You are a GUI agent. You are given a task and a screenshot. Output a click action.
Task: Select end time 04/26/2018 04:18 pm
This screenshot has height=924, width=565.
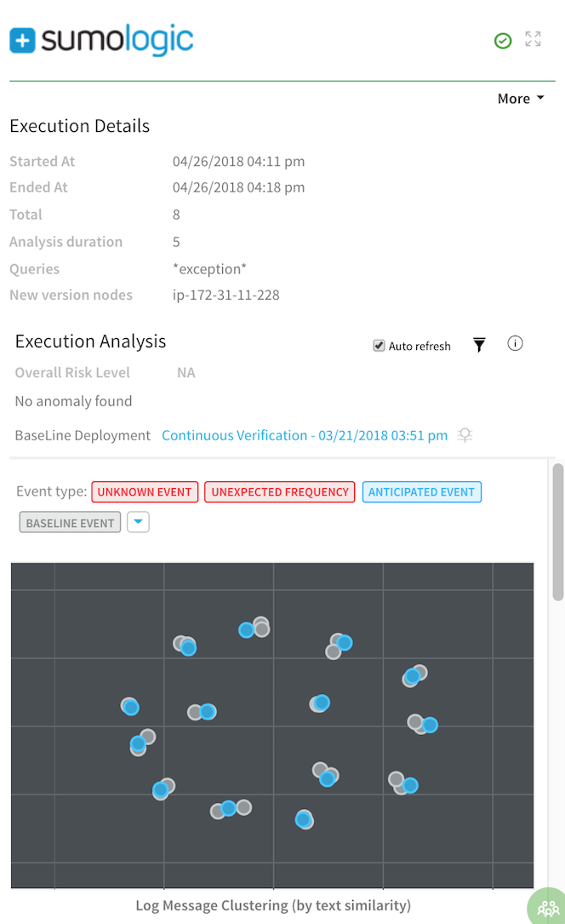tap(238, 187)
